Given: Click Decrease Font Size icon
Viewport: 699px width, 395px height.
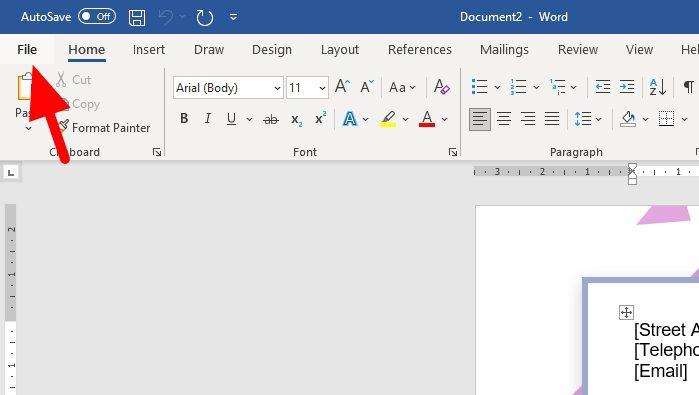Looking at the screenshot, I should [366, 86].
